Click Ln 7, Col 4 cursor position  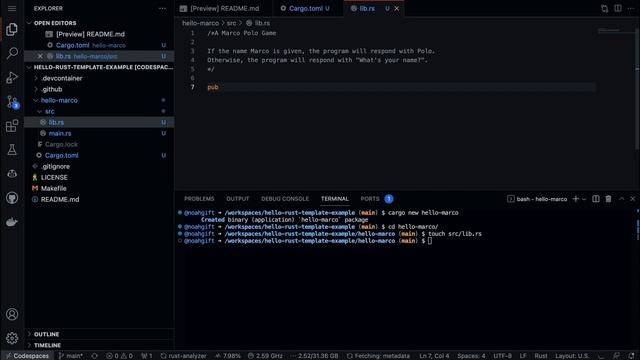(x=434, y=356)
